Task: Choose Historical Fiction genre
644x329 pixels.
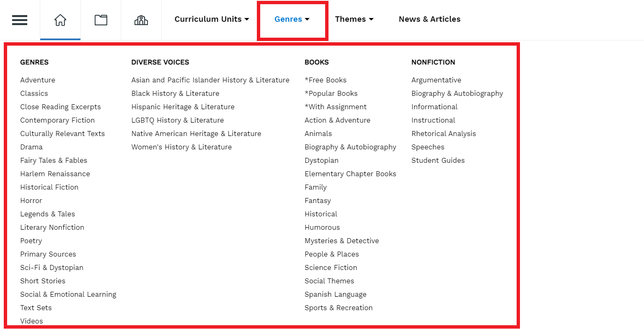Action: point(49,187)
